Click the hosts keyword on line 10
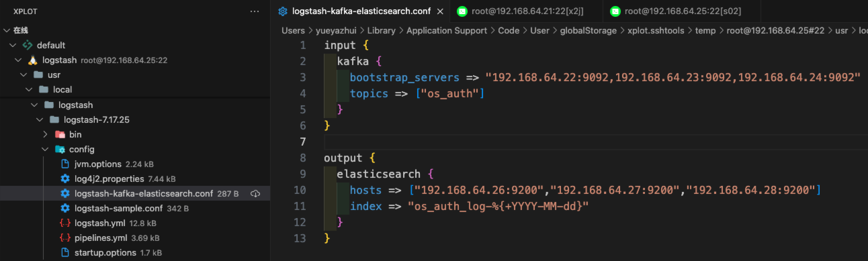The width and height of the screenshot is (868, 261). tap(365, 190)
